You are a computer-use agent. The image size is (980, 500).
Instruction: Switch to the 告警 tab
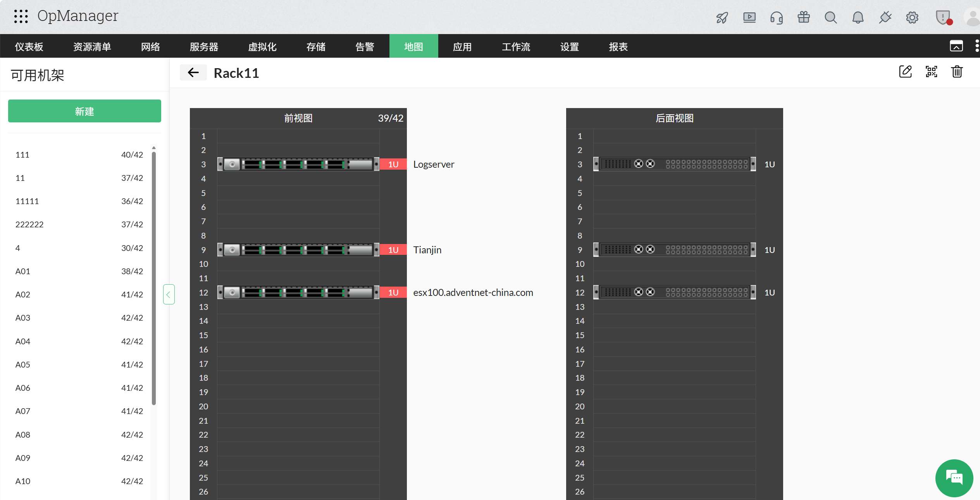[365, 46]
